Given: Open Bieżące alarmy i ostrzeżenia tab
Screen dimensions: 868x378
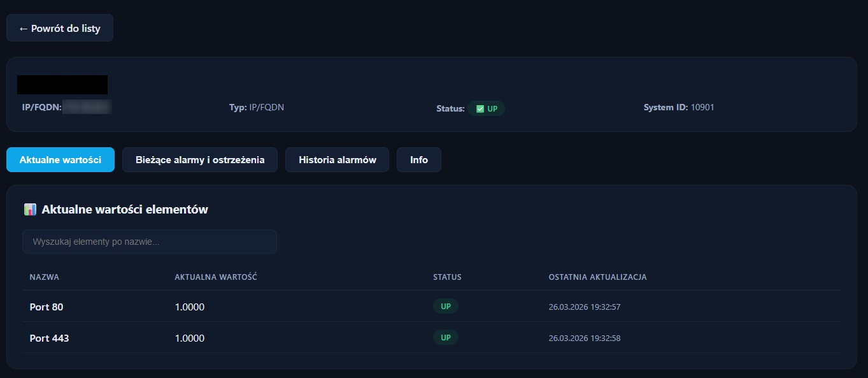Looking at the screenshot, I should 200,159.
